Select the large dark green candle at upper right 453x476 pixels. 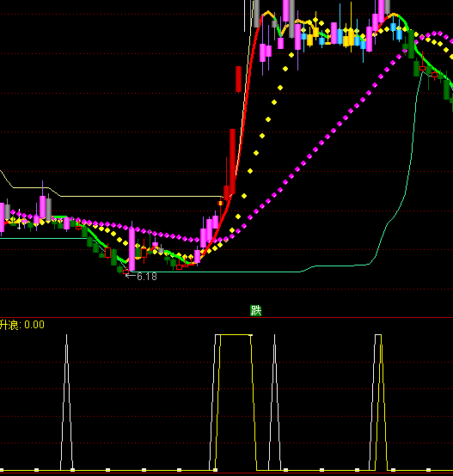[412, 45]
